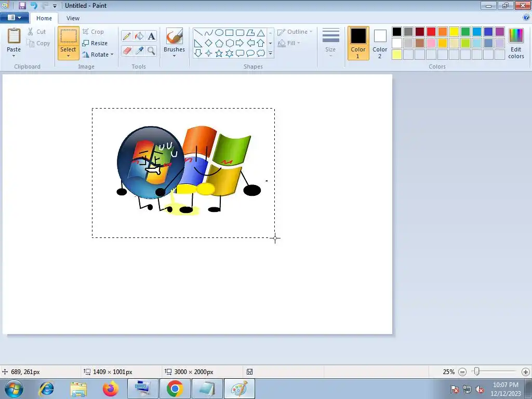
Task: Click the zoom out minus button
Action: [462, 372]
